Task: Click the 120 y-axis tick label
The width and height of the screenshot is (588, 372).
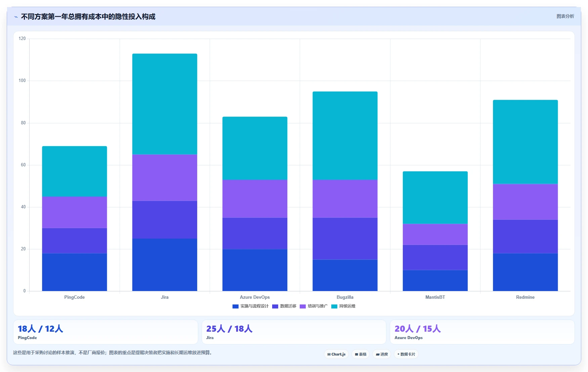Action: point(22,39)
